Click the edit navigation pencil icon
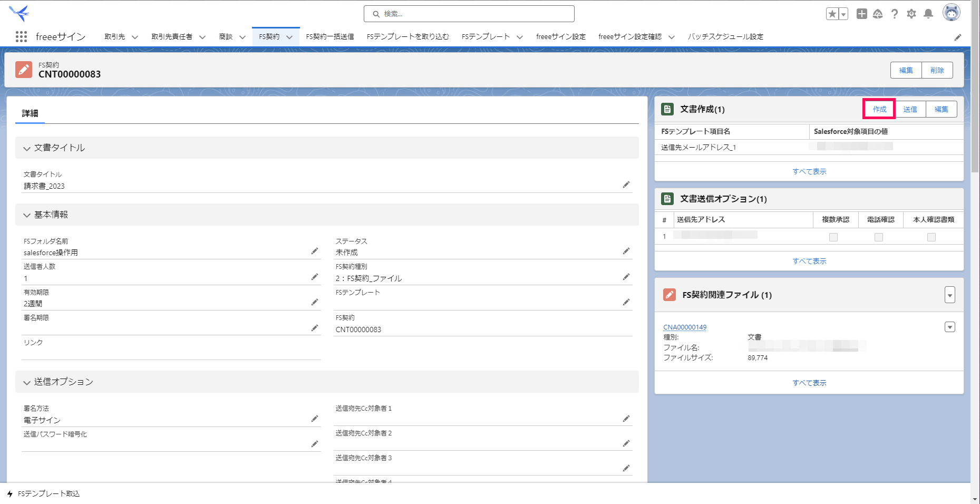 pyautogui.click(x=958, y=37)
